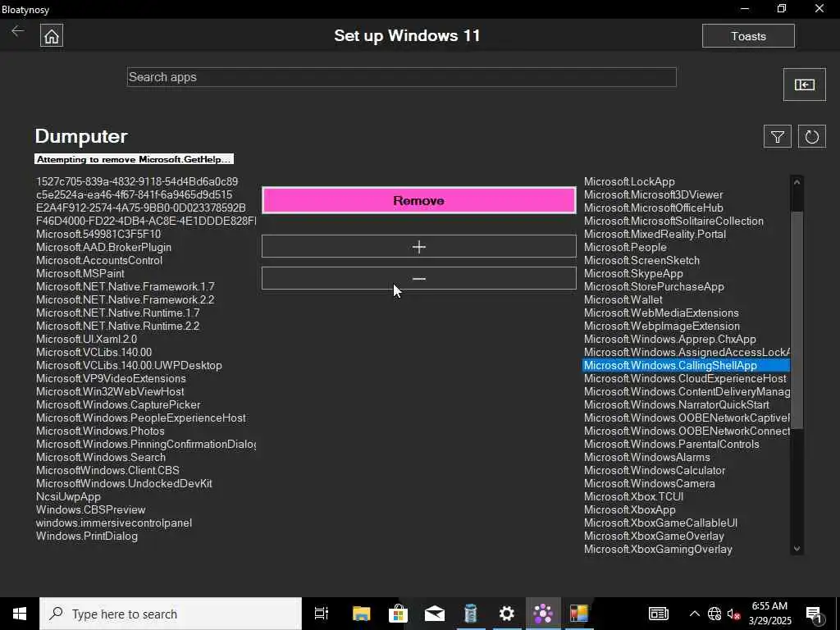
Task: Click the Toasts button
Action: pos(748,36)
